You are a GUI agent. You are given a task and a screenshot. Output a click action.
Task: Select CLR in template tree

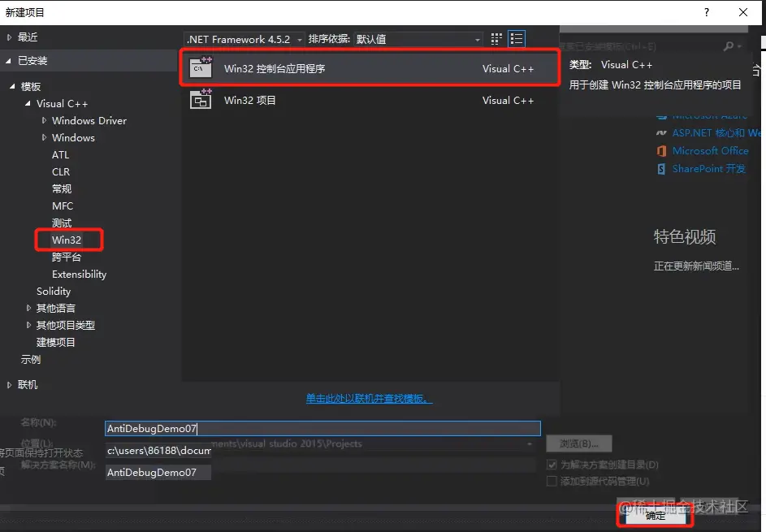point(61,172)
